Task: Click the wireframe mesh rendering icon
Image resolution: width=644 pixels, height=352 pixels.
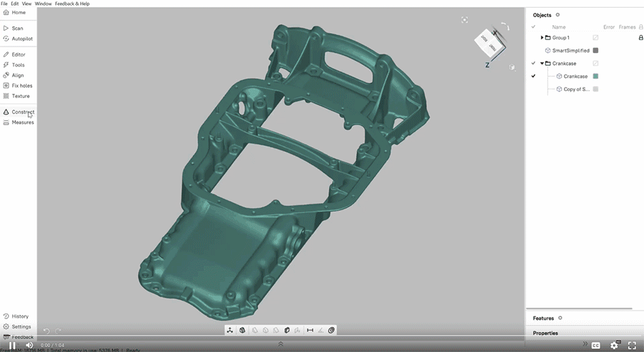Action: tap(243, 330)
